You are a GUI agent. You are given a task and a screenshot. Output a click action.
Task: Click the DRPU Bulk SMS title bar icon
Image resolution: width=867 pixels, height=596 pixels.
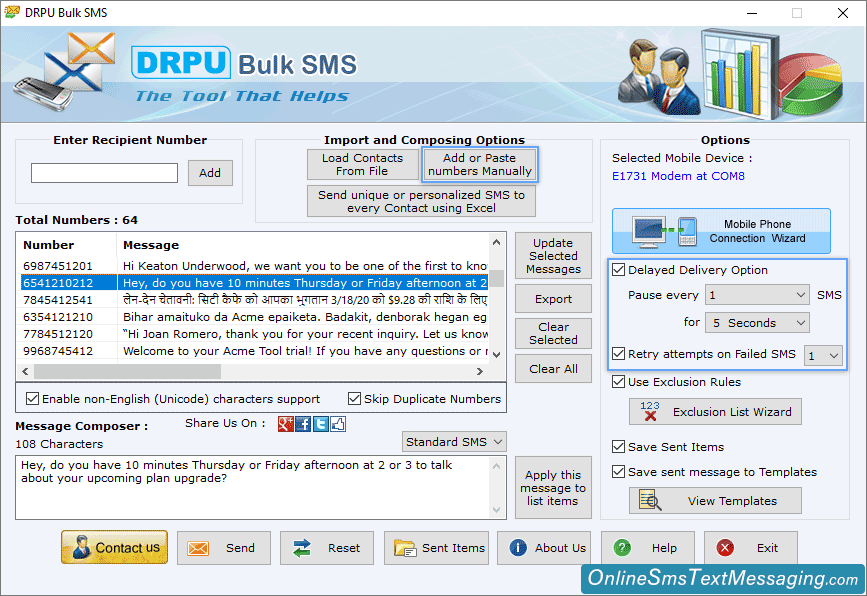[x=12, y=12]
